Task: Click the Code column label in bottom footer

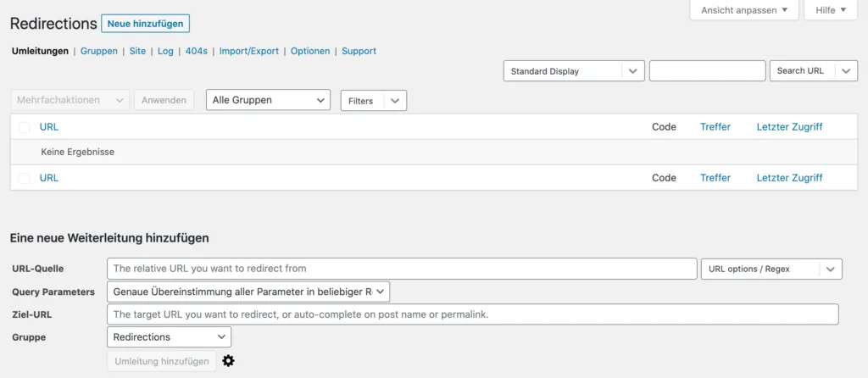Action: pos(664,178)
